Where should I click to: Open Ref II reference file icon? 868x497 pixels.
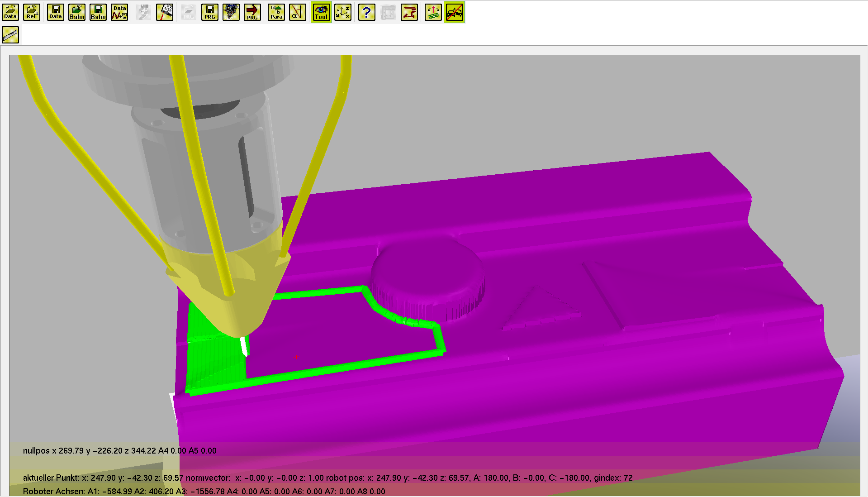(x=32, y=12)
